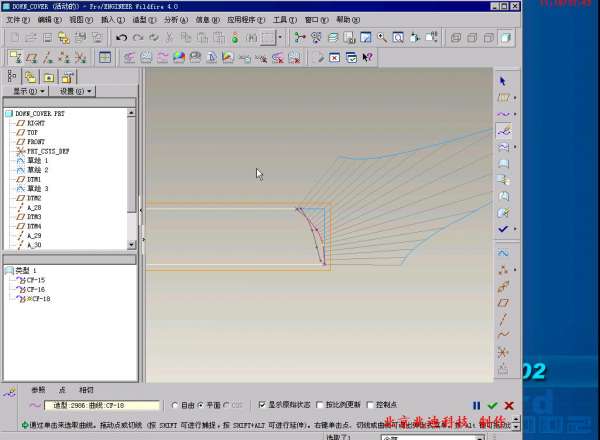Open the 设置 dropdown in the navigator
Screen dimensions: 600x440
pos(76,91)
